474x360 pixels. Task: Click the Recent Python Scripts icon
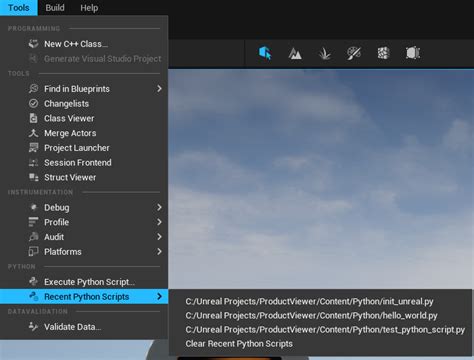33,296
